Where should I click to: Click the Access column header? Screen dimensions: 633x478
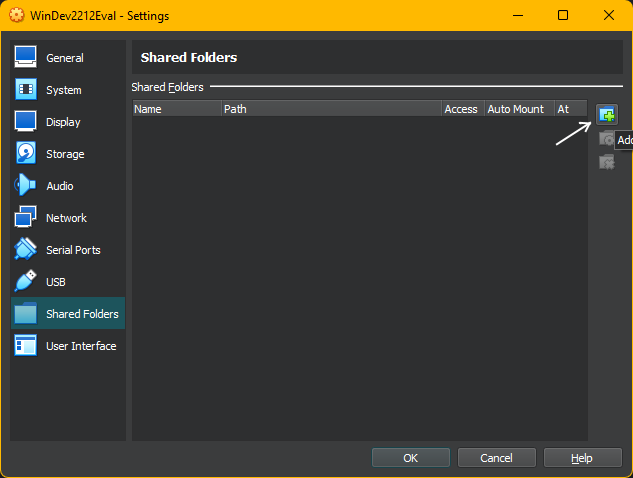[463, 109]
